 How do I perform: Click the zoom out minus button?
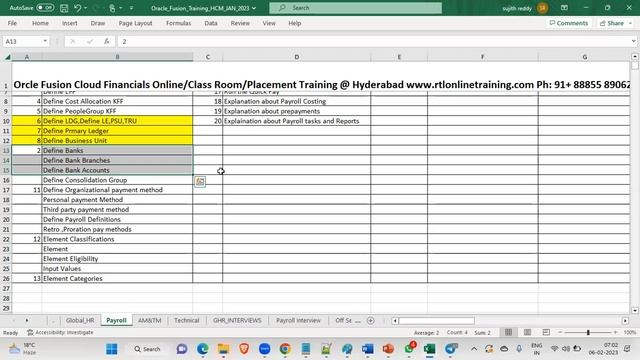[x=560, y=333]
